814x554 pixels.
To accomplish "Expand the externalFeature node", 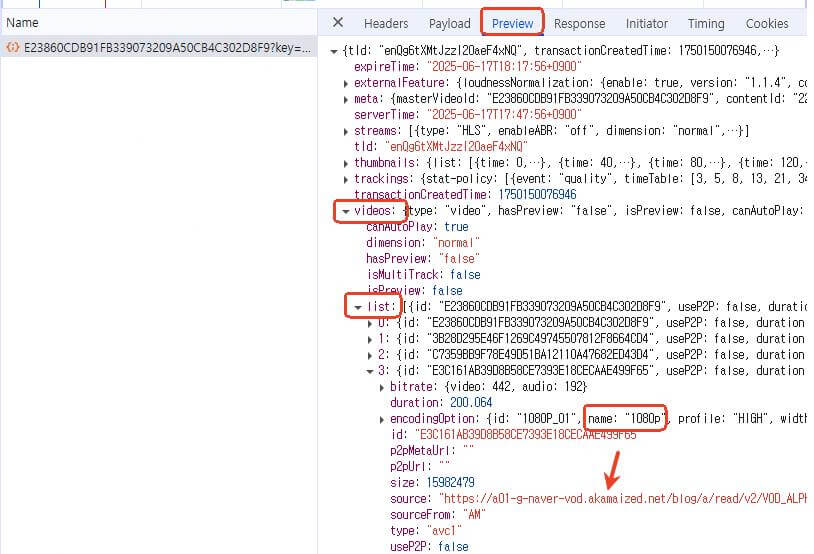I will [x=347, y=82].
